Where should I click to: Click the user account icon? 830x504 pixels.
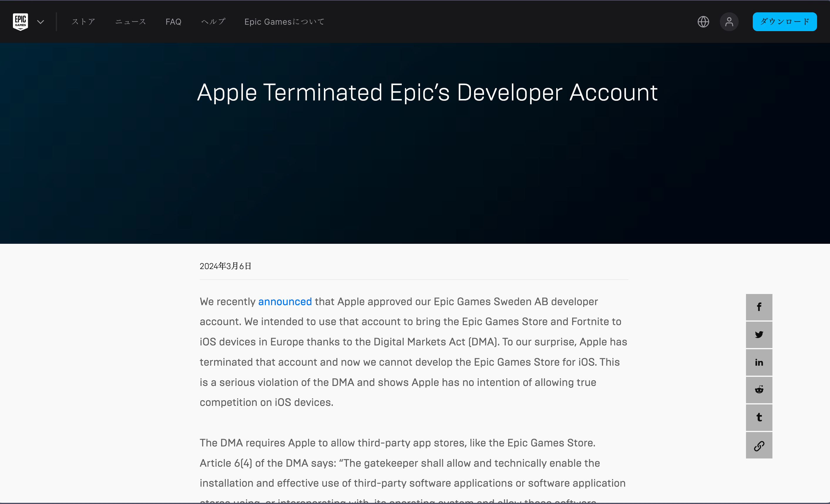pos(729,22)
